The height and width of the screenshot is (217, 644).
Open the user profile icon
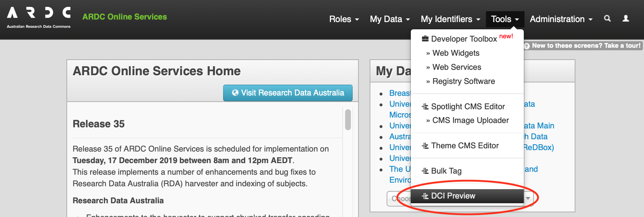[626, 18]
